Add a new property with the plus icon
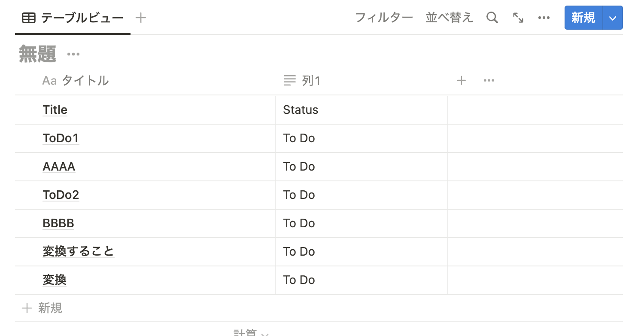This screenshot has width=644, height=336. tap(462, 80)
